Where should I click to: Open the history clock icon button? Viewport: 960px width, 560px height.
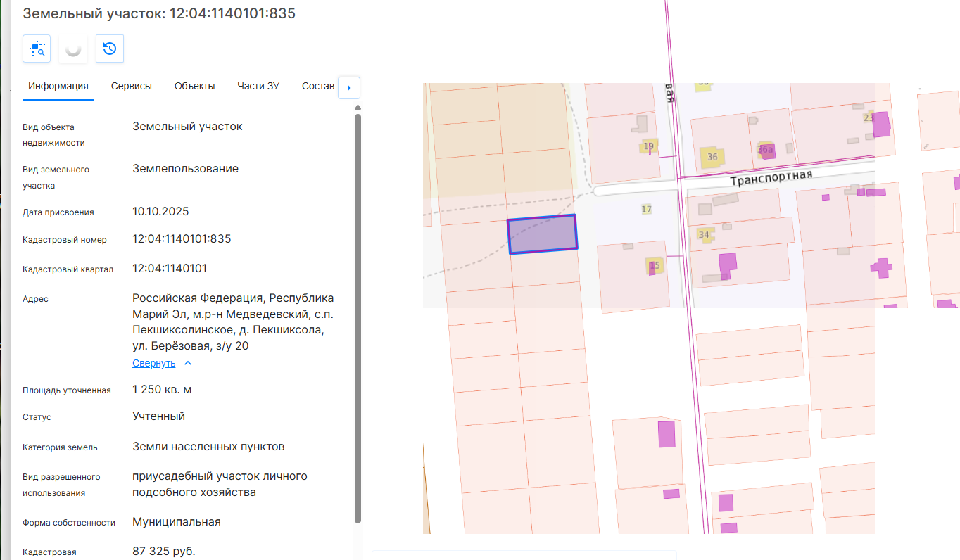(x=110, y=49)
